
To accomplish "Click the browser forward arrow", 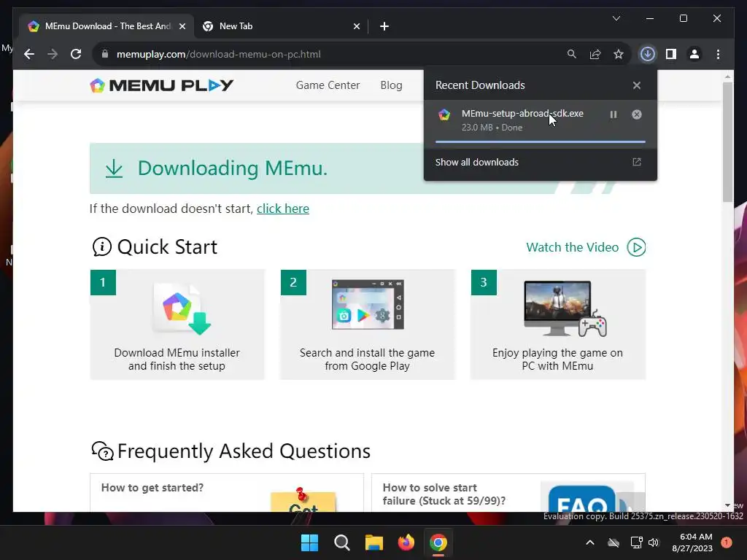I will (53, 54).
